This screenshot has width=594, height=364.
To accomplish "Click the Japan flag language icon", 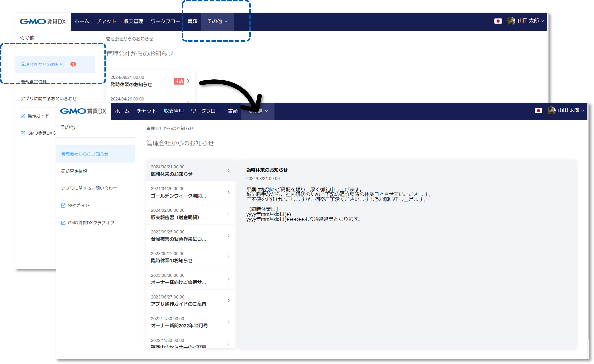I will [498, 21].
